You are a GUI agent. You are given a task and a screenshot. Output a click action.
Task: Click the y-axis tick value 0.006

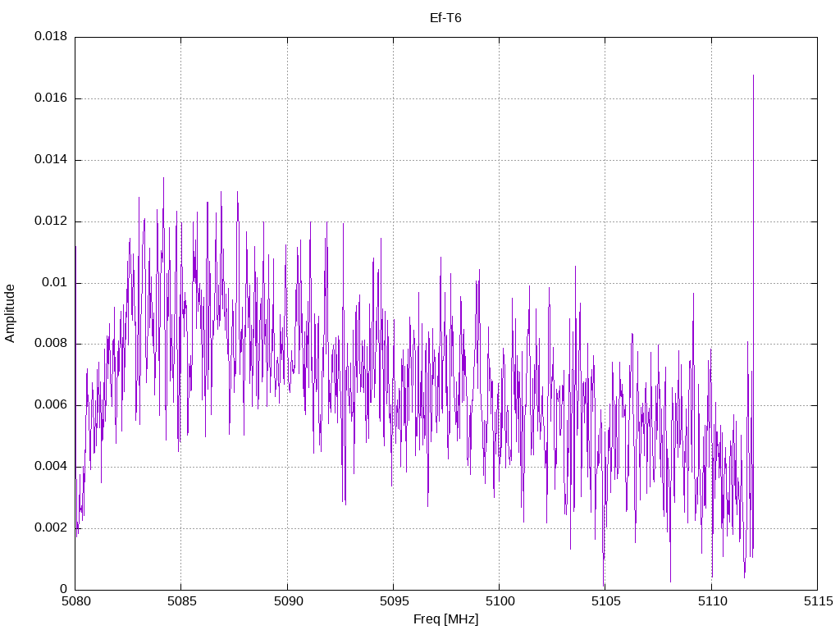click(51, 404)
